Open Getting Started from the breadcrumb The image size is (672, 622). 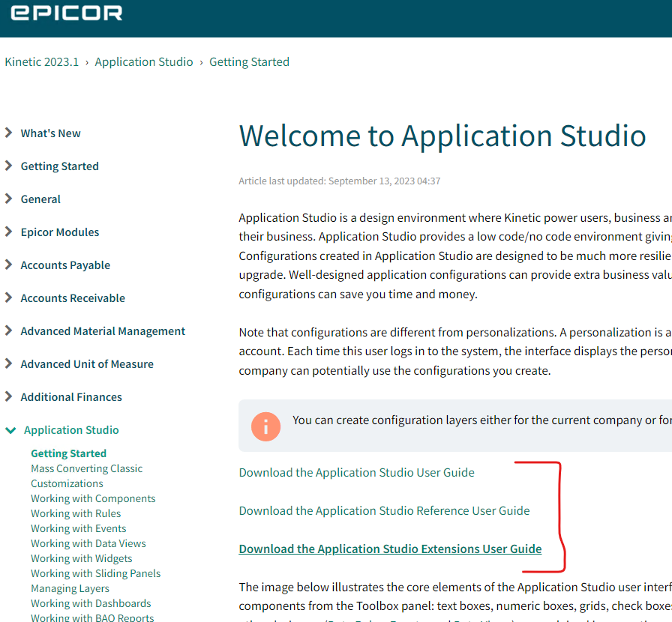(249, 61)
